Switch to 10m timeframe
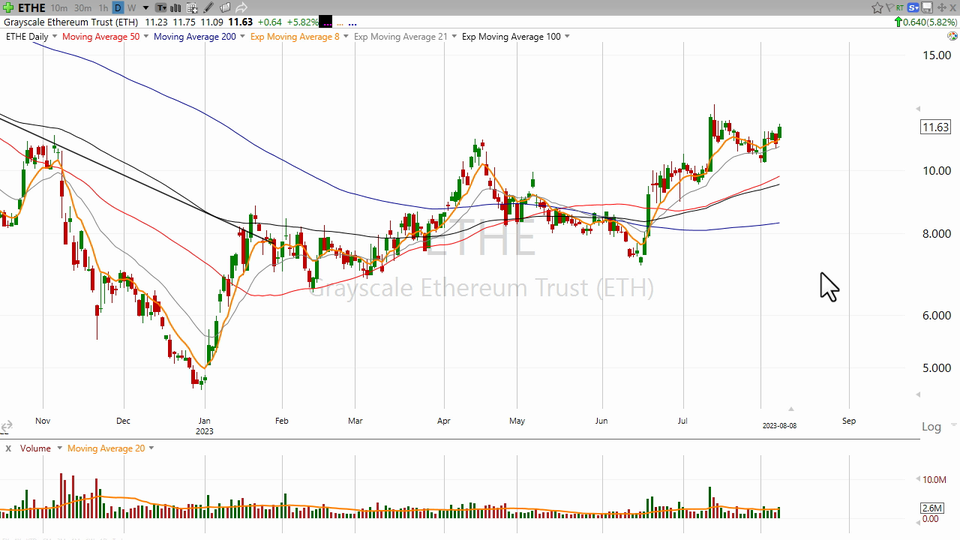 click(59, 8)
